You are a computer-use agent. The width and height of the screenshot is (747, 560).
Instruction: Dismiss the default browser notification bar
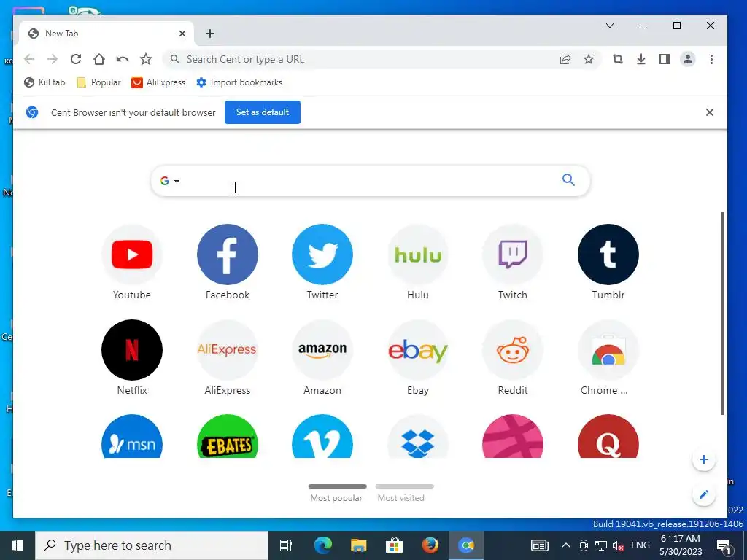709,112
